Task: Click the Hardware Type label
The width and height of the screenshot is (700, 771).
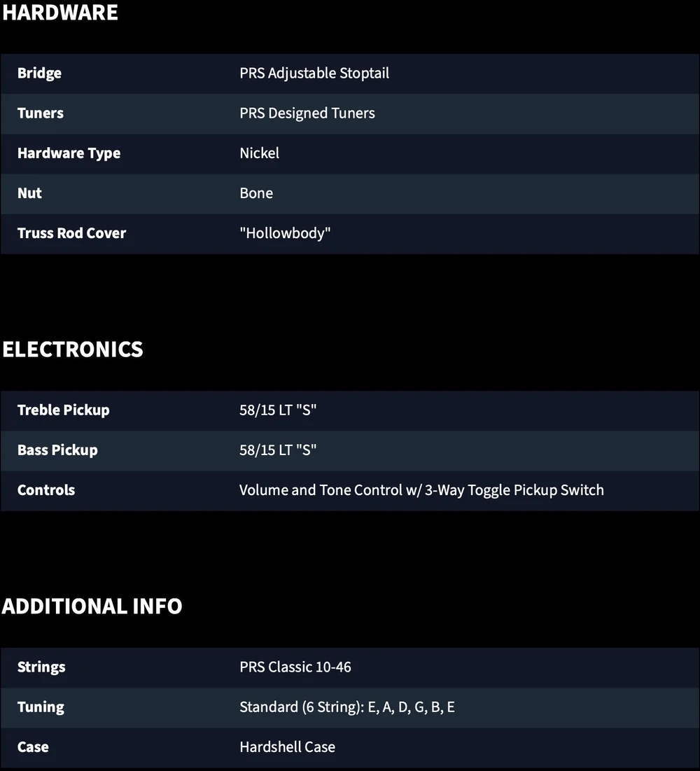Action: (x=69, y=153)
